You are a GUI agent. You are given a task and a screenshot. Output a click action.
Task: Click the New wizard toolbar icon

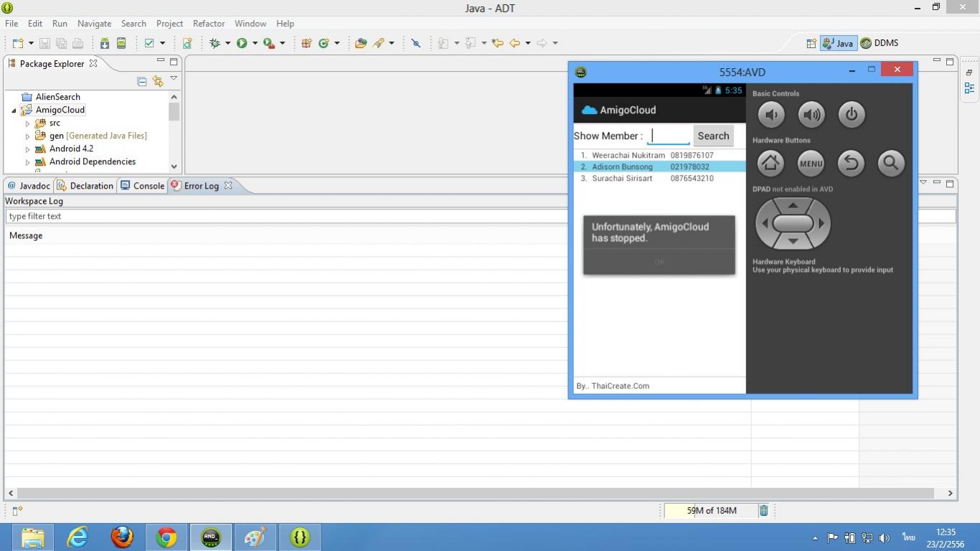(18, 43)
